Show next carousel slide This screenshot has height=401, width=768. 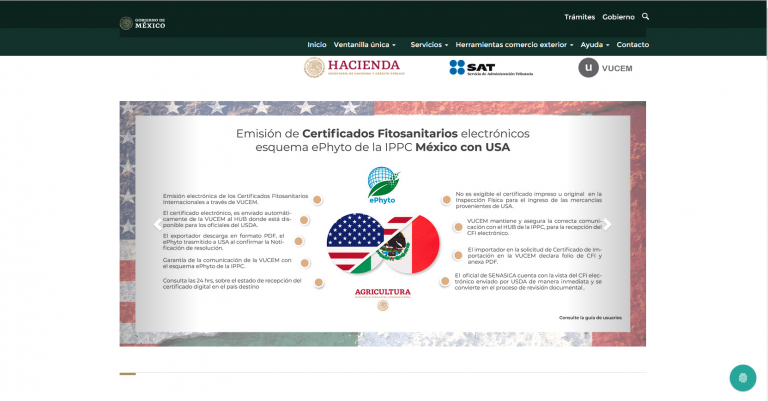[x=607, y=224]
